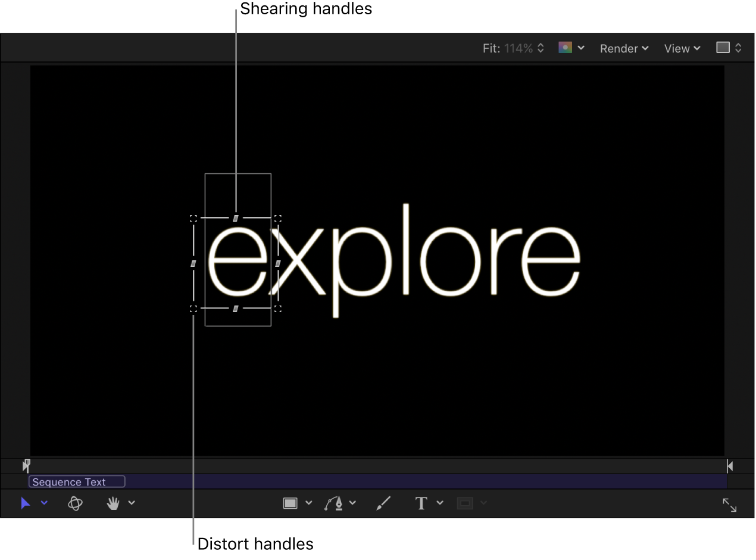Grab the left shearing handle
756x560 pixels.
(x=193, y=263)
